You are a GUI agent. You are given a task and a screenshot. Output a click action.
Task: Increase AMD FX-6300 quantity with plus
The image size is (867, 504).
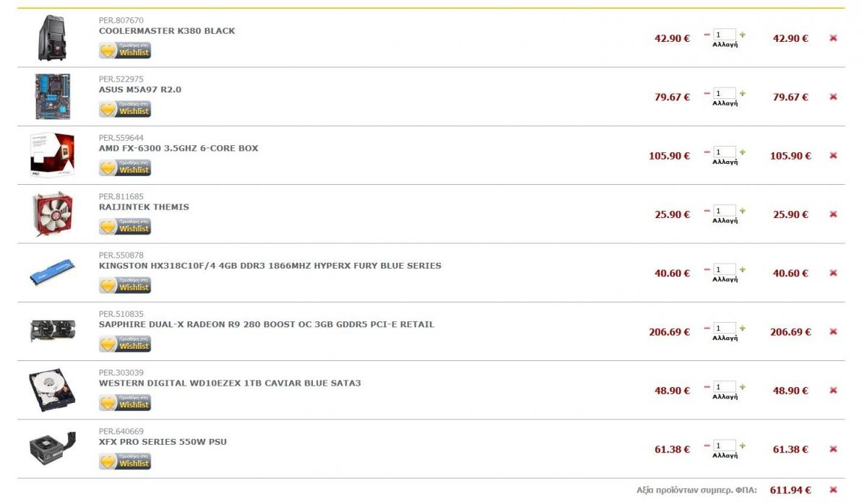pyautogui.click(x=743, y=152)
